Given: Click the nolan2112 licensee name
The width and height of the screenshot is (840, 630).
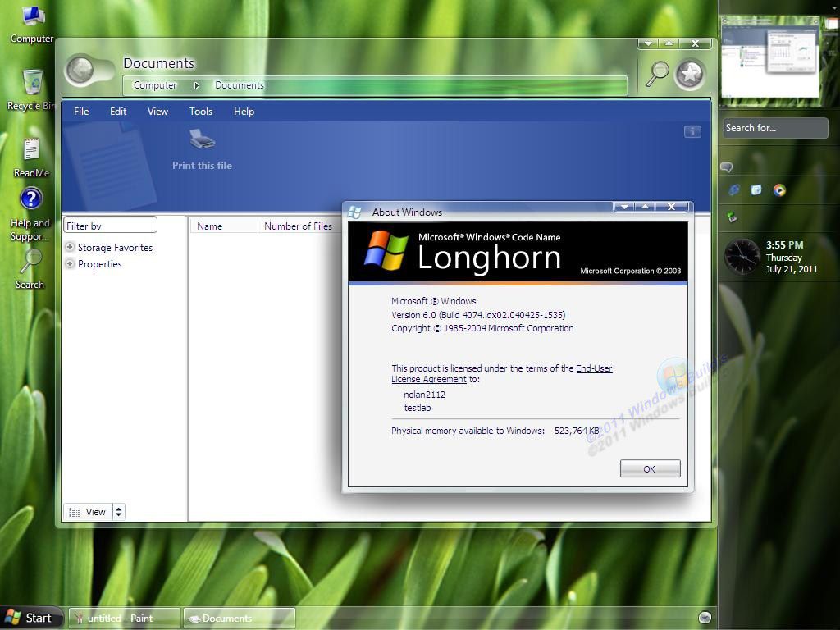Looking at the screenshot, I should point(424,395).
